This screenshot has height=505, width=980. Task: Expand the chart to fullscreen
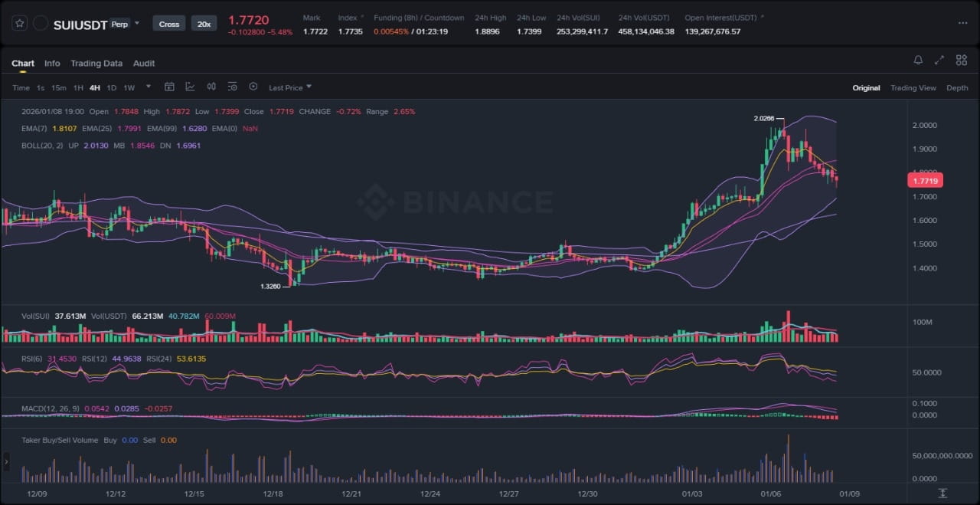click(939, 61)
